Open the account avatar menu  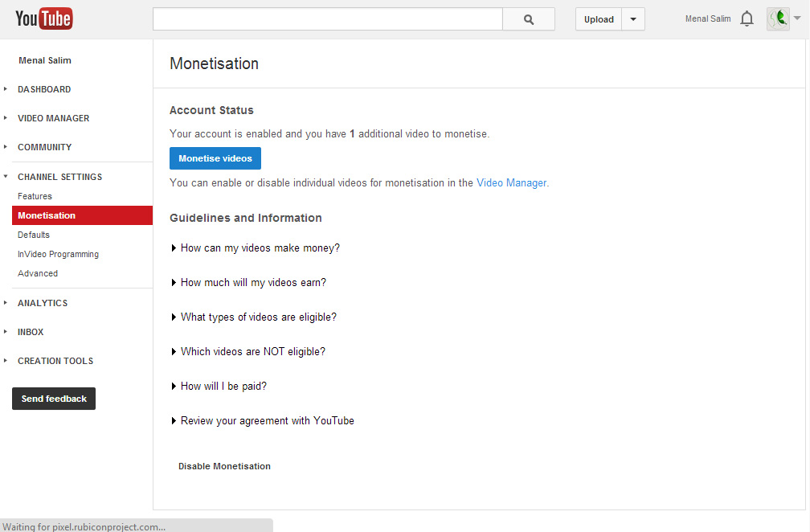[x=778, y=19]
